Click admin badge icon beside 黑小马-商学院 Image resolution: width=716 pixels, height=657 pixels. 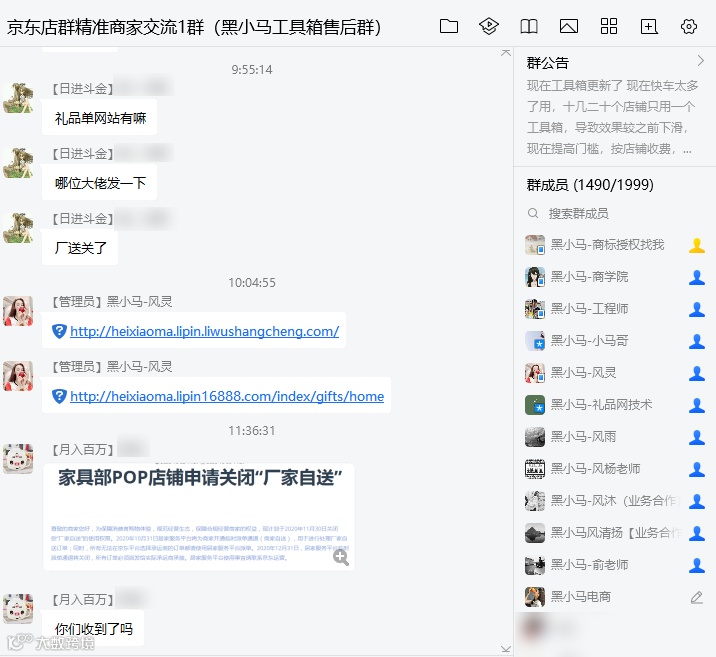coord(696,278)
